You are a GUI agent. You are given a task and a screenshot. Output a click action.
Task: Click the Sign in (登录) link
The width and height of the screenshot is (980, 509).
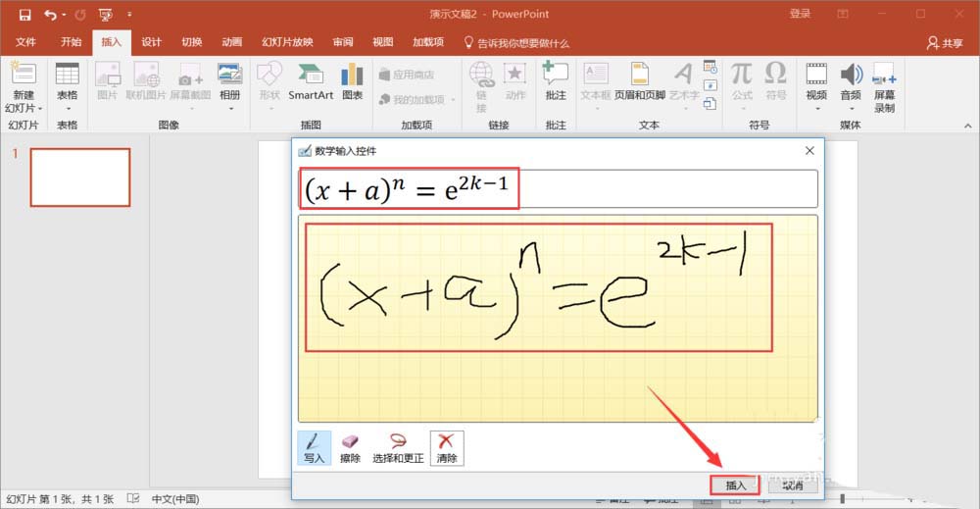801,15
